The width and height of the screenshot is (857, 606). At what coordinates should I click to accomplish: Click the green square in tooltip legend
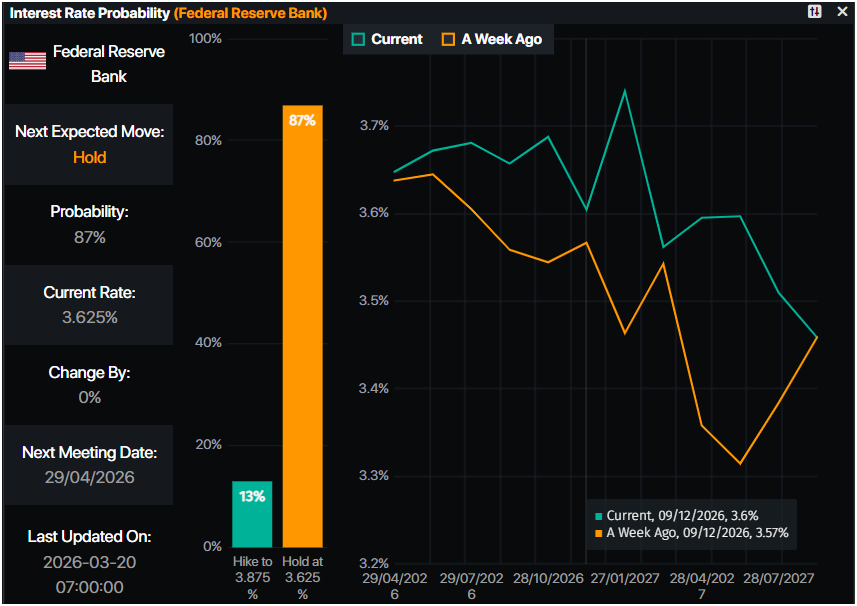(x=599, y=516)
